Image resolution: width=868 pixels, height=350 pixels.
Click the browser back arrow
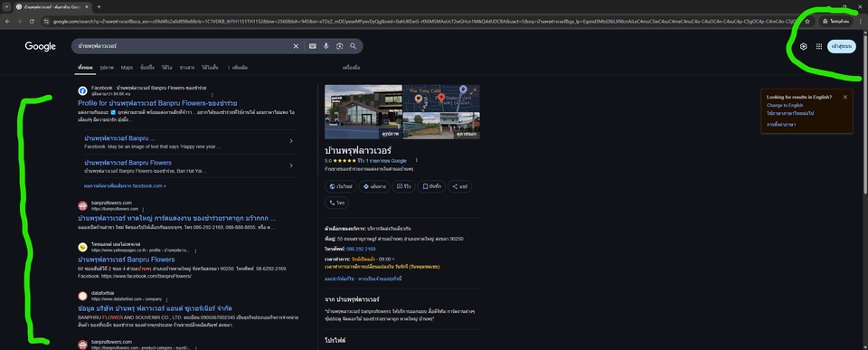coord(7,21)
